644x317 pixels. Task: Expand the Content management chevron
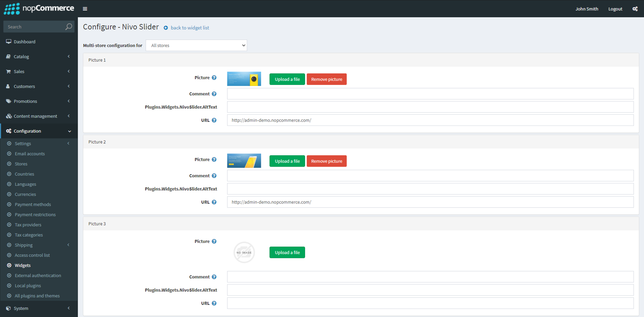(69, 116)
